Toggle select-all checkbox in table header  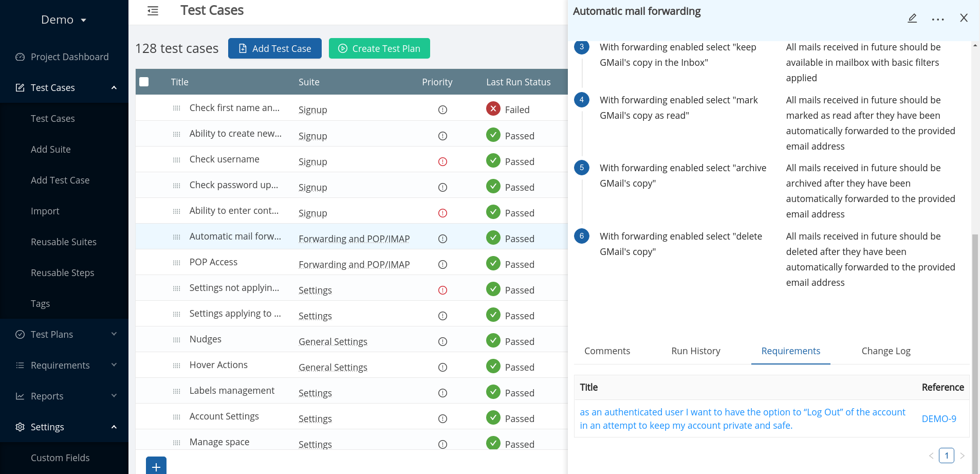point(144,82)
